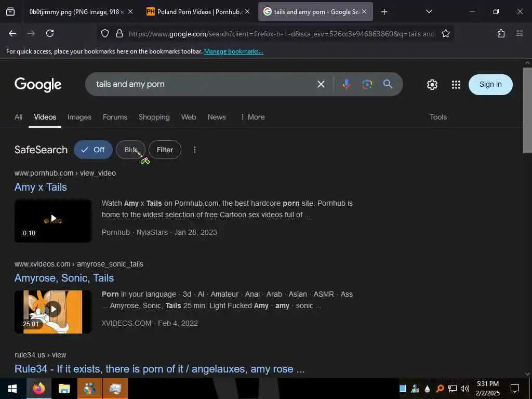Open the Windows Start menu

coord(12,389)
